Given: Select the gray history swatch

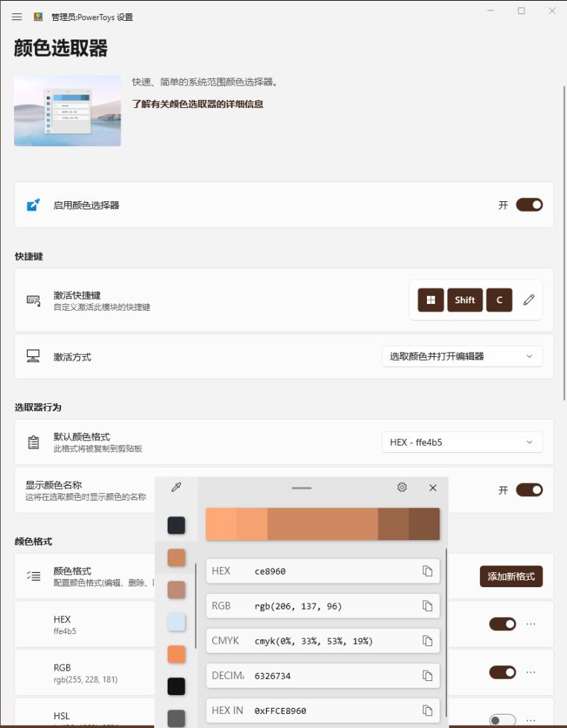Looking at the screenshot, I should click(176, 718).
